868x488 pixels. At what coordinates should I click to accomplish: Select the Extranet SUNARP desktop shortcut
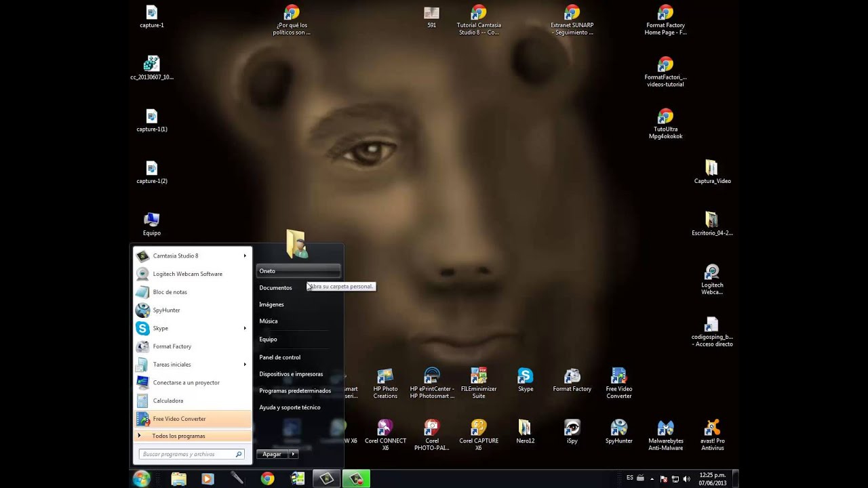tap(572, 20)
